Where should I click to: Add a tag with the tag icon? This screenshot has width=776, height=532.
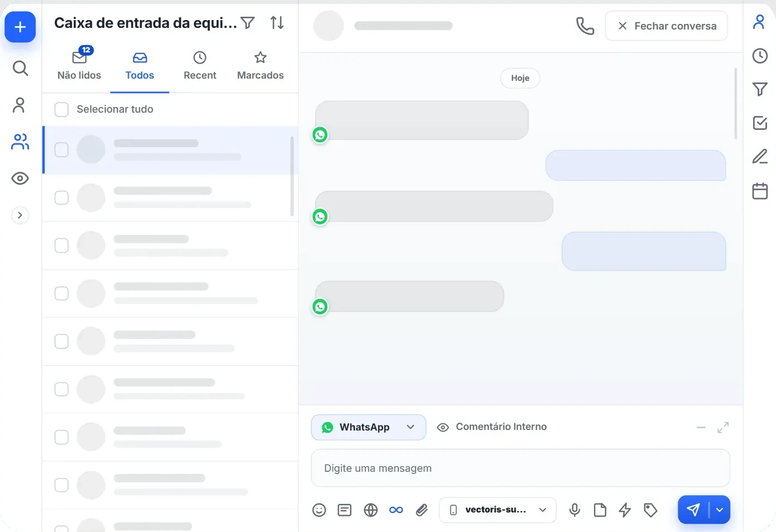(x=650, y=510)
